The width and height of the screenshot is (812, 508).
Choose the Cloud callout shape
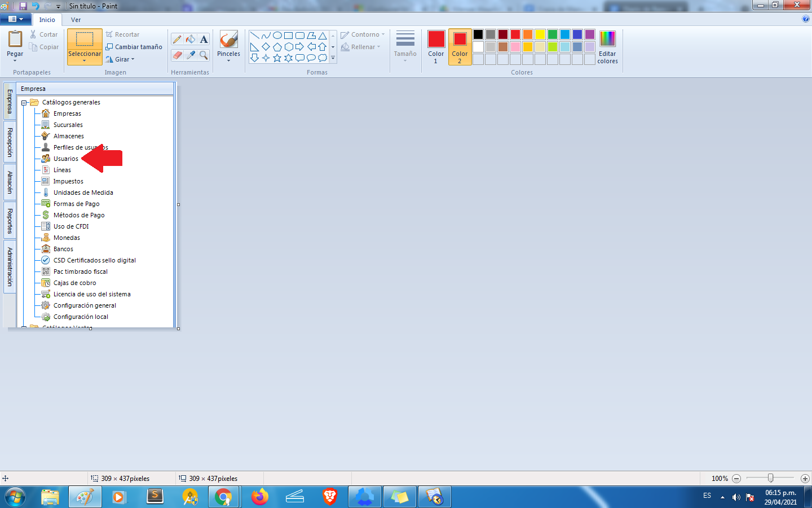point(323,58)
